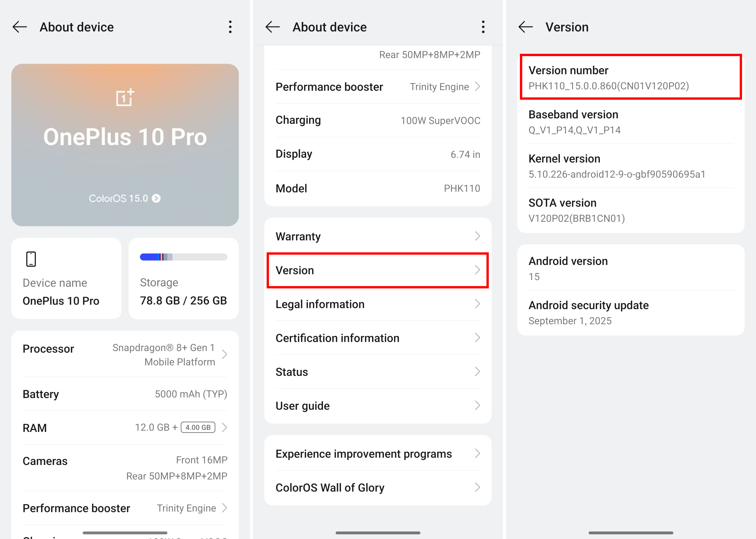The height and width of the screenshot is (539, 756).
Task: Open Trinity Engine Performance booster chevron
Action: click(x=224, y=508)
